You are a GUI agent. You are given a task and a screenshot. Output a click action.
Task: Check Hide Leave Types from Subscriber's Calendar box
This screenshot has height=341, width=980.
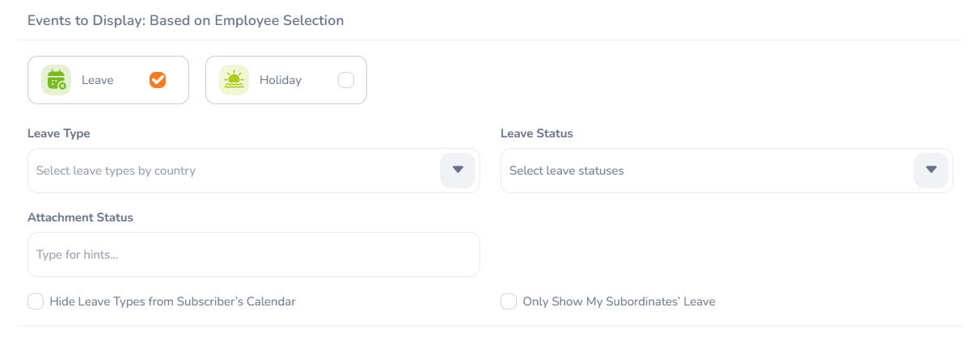click(x=36, y=301)
